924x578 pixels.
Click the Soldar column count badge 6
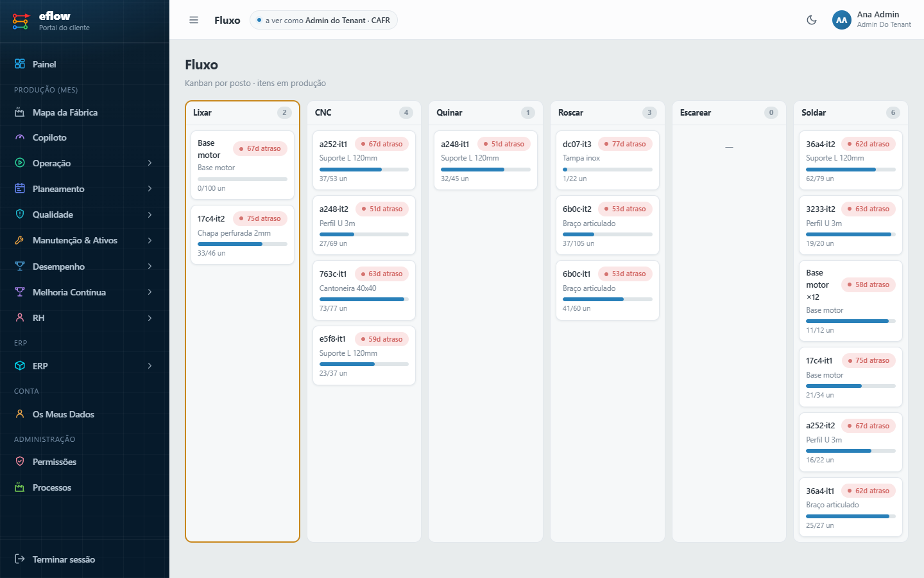tap(893, 112)
